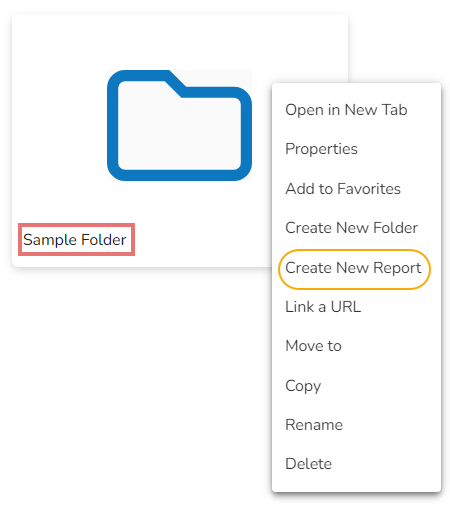Start a new report via Create New Report
The image size is (450, 506).
point(354,268)
